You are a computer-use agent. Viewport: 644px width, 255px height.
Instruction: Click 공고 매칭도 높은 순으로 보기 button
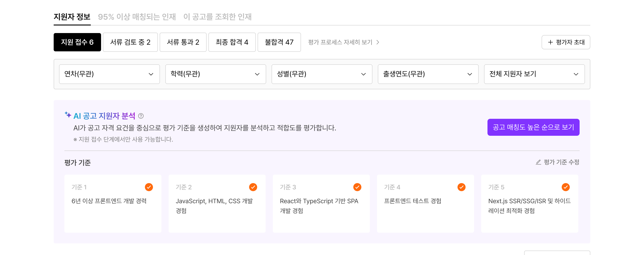(533, 127)
